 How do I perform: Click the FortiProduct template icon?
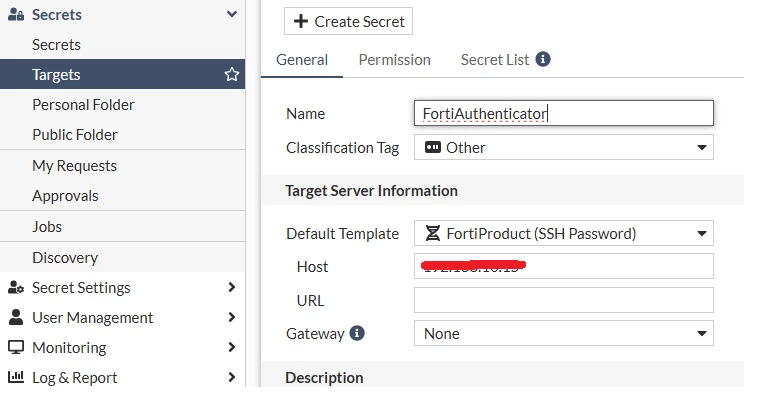click(432, 233)
